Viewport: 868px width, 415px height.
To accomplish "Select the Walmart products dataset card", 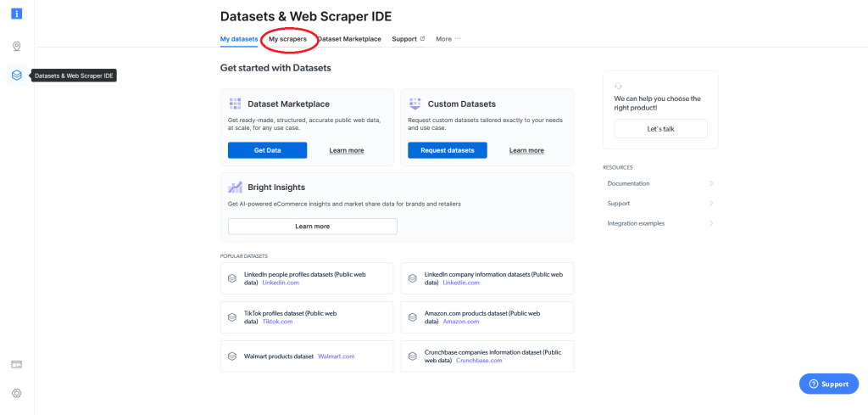I will coord(307,356).
